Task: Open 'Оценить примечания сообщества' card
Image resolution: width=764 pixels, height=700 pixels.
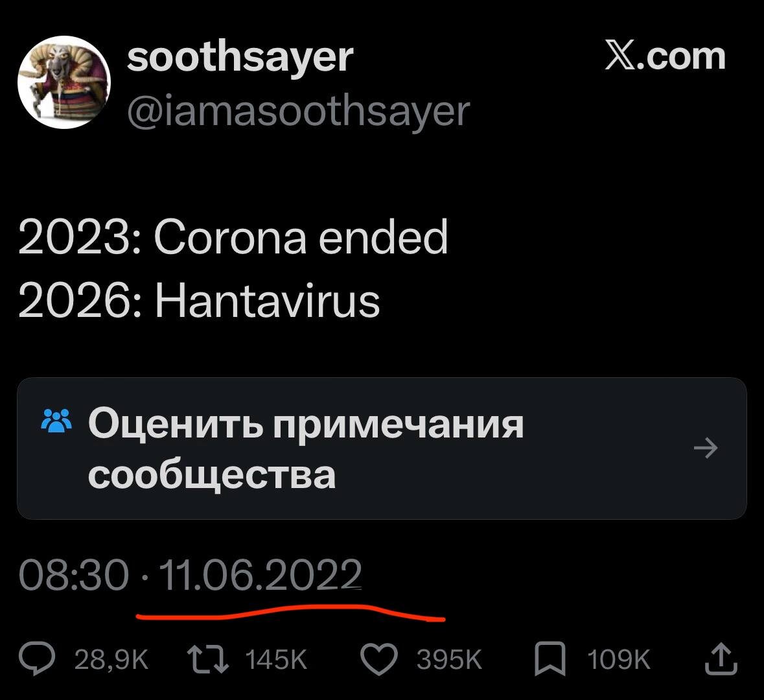Action: [382, 448]
